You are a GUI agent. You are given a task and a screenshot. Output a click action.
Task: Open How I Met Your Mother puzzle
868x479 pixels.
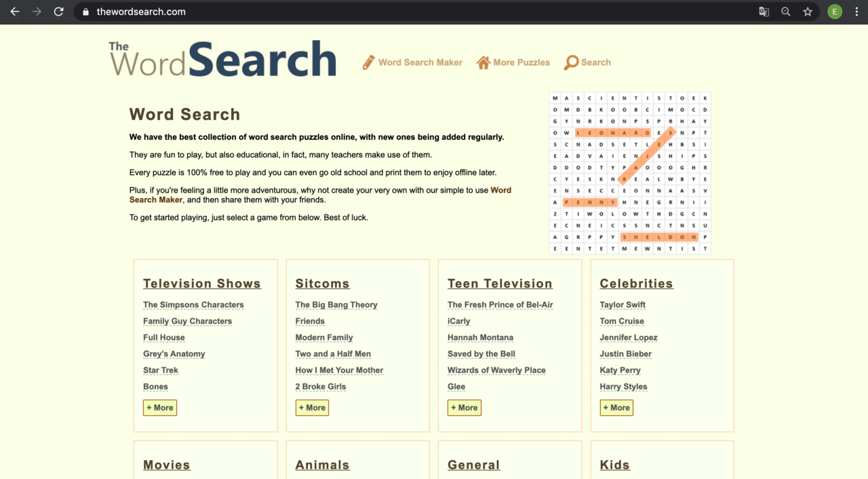(x=339, y=370)
